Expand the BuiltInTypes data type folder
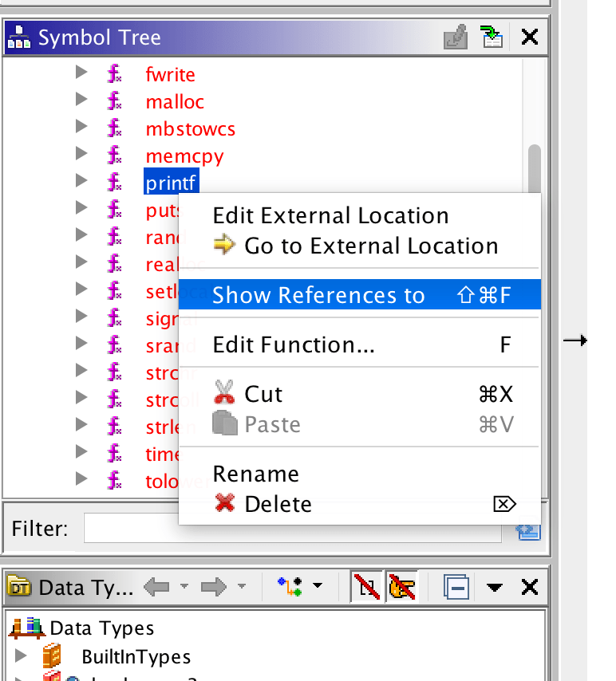The height and width of the screenshot is (681, 616). 22,656
